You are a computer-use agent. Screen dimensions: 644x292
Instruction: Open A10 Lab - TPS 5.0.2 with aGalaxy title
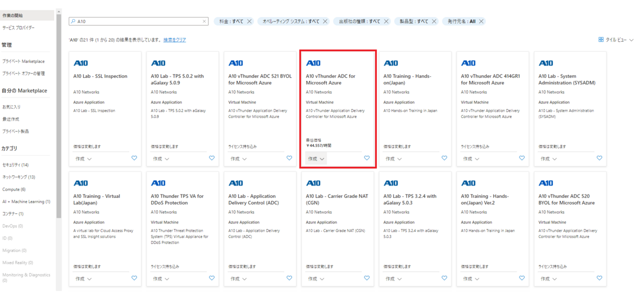click(178, 79)
